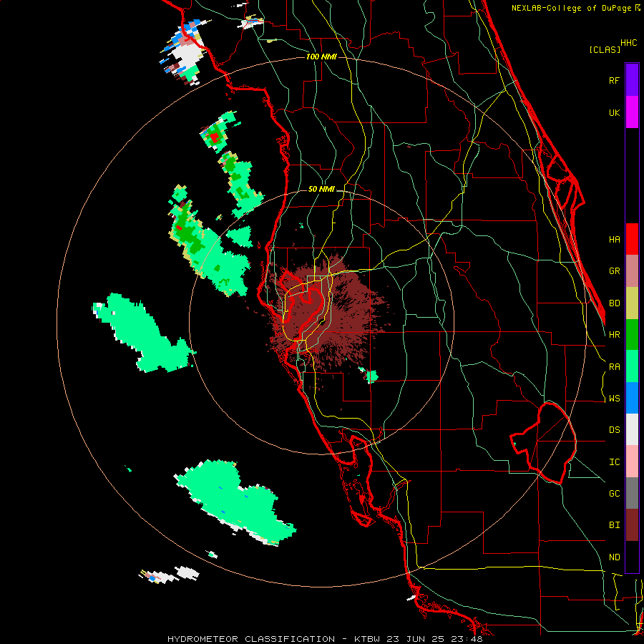Click the DS legend label
Viewport: 644px width, 644px height.
pos(614,430)
